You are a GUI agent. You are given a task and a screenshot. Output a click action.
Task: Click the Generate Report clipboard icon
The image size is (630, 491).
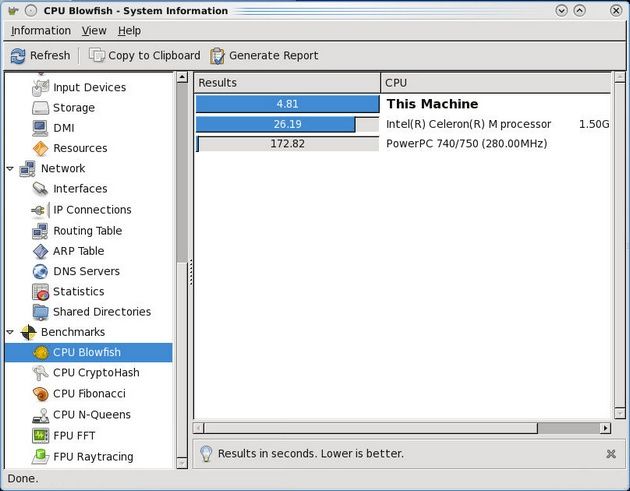pyautogui.click(x=217, y=56)
